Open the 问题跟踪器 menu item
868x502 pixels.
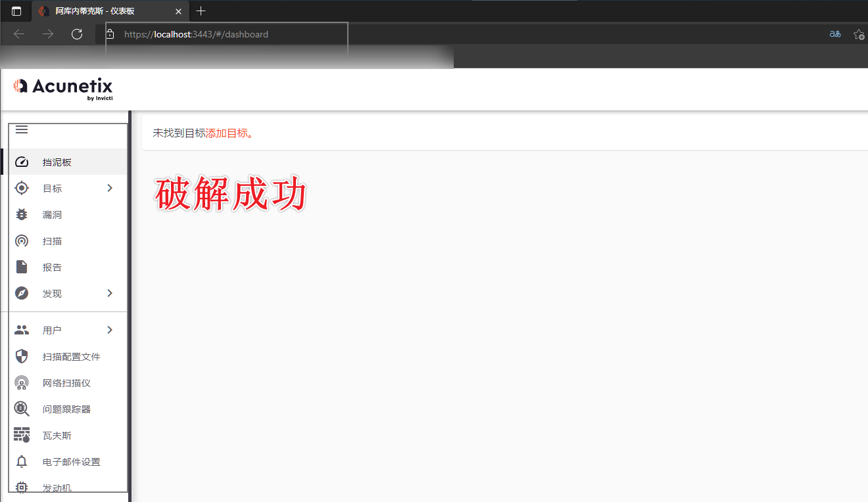65,409
